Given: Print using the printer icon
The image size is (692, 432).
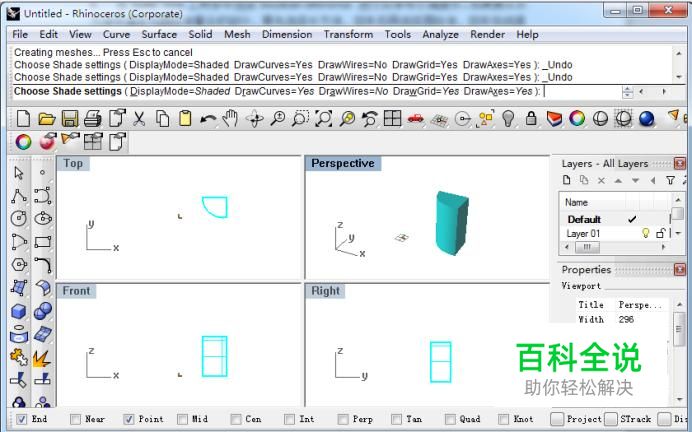Looking at the screenshot, I should pyautogui.click(x=93, y=118).
